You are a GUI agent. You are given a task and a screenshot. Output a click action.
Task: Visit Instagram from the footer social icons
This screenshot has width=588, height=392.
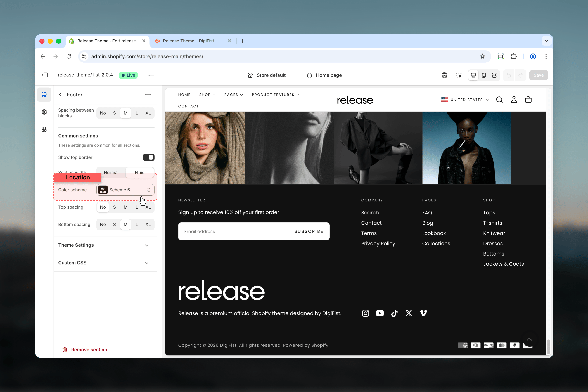click(x=365, y=313)
